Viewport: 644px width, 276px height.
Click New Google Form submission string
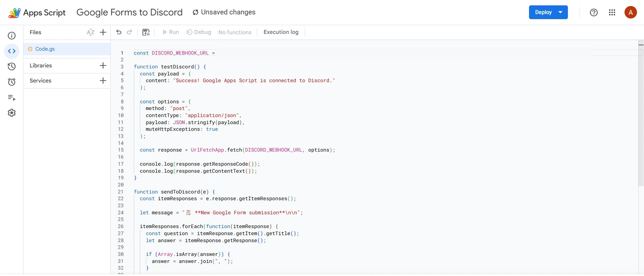[242, 213]
